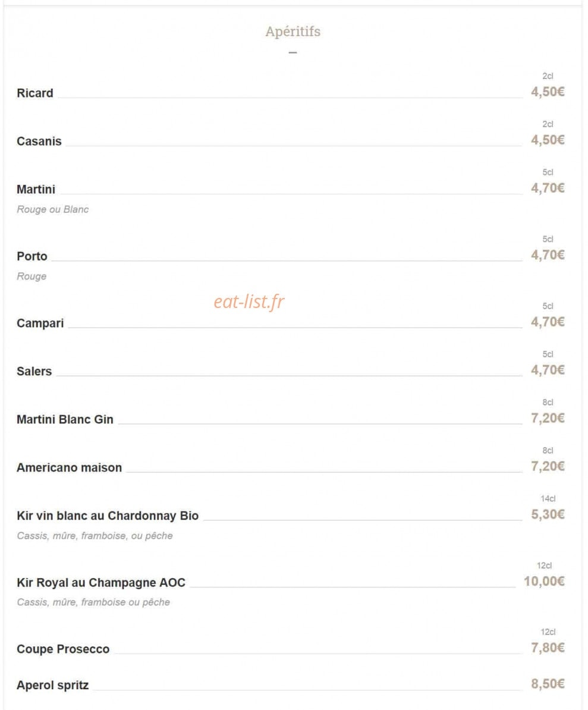
Task: Click the 7,80€ Coupe Prosecco price
Action: pos(548,648)
